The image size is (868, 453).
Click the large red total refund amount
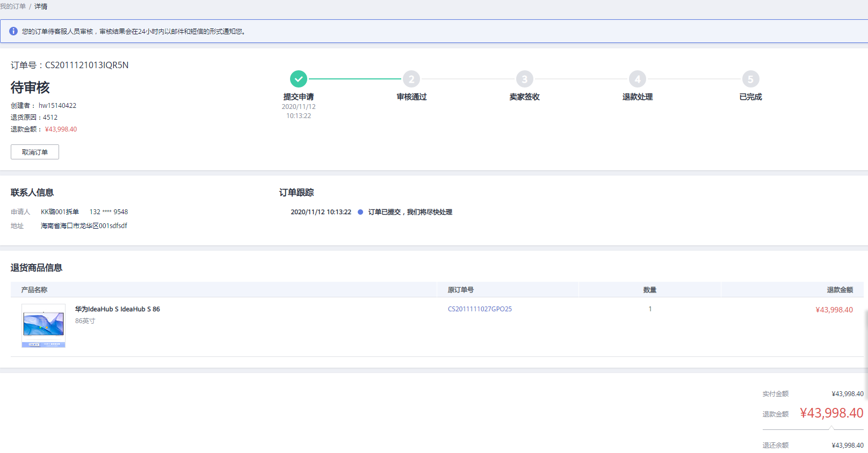coord(831,413)
